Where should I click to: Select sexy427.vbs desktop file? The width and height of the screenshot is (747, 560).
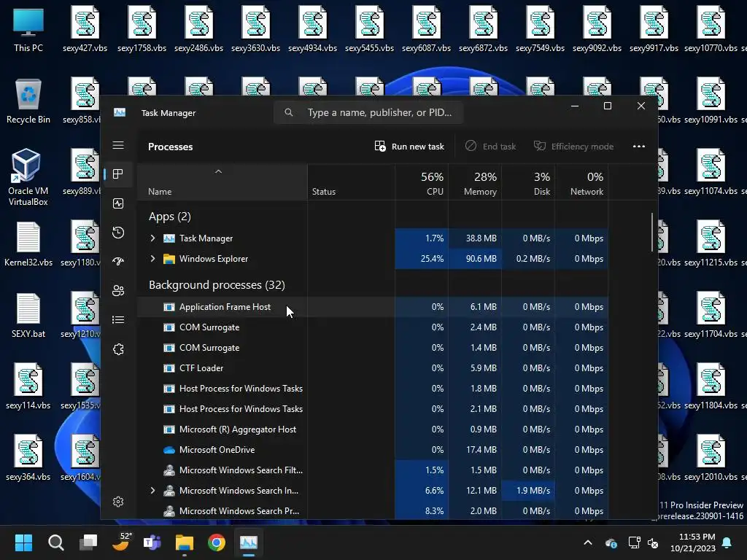85,30
